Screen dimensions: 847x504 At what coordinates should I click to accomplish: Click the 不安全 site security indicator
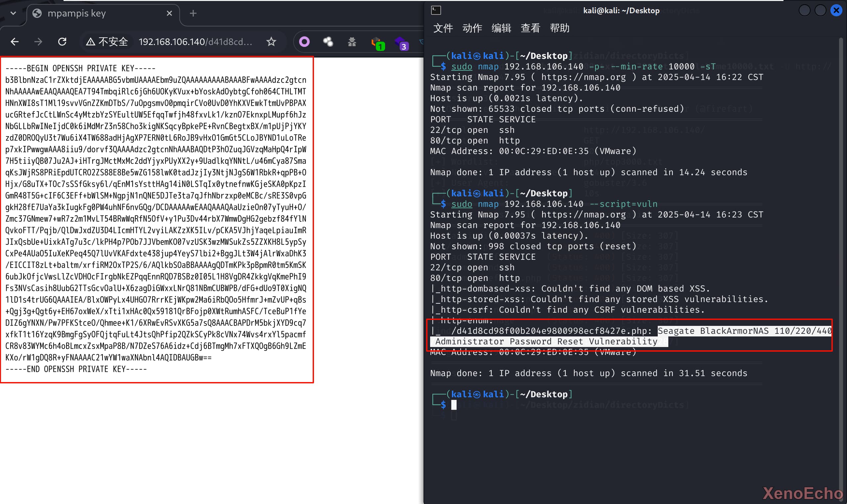(x=107, y=42)
